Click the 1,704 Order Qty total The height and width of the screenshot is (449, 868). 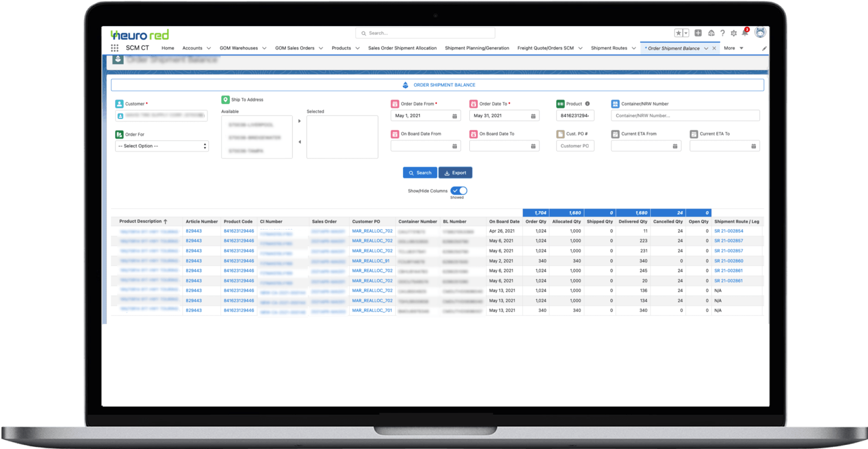click(x=536, y=213)
